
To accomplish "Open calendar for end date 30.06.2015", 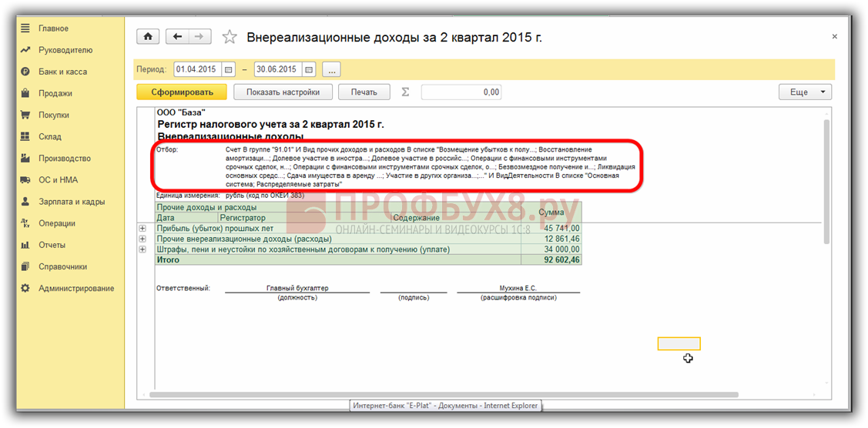I will point(309,69).
